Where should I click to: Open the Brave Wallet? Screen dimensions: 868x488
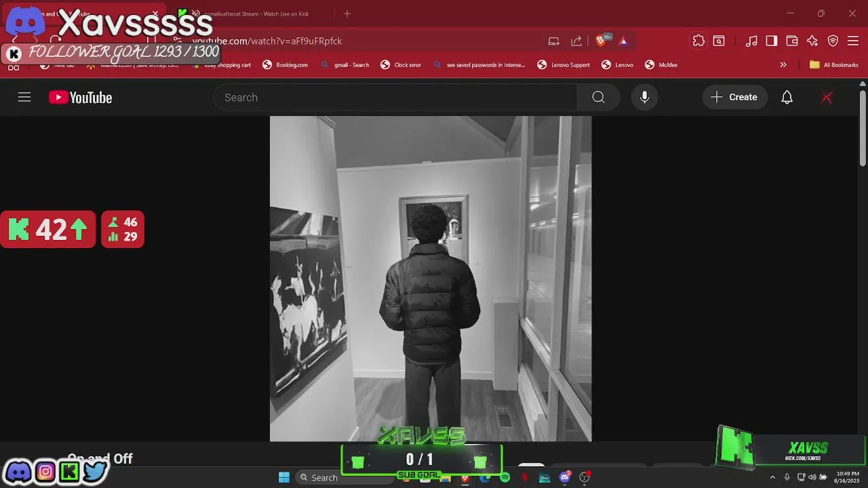pyautogui.click(x=792, y=41)
